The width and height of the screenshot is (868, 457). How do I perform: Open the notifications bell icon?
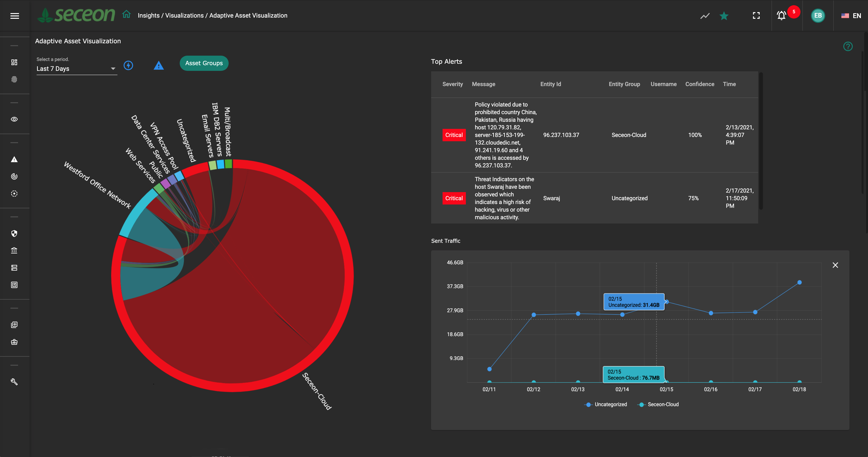pyautogui.click(x=781, y=15)
